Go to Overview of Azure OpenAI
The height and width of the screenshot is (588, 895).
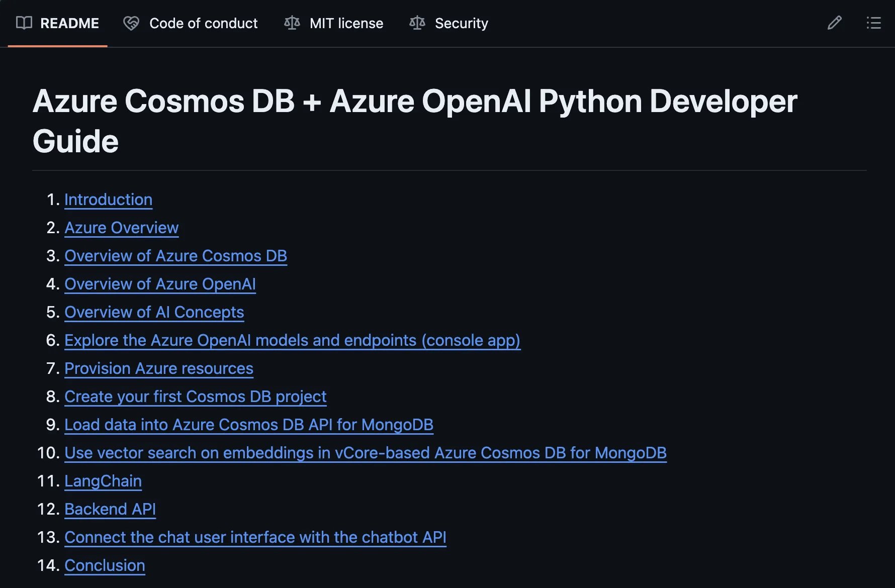160,284
